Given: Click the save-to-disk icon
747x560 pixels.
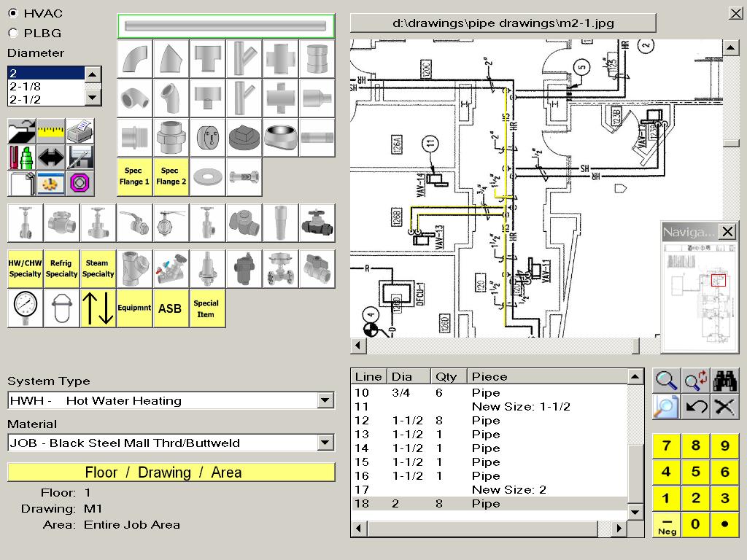Looking at the screenshot, I should 79,157.
